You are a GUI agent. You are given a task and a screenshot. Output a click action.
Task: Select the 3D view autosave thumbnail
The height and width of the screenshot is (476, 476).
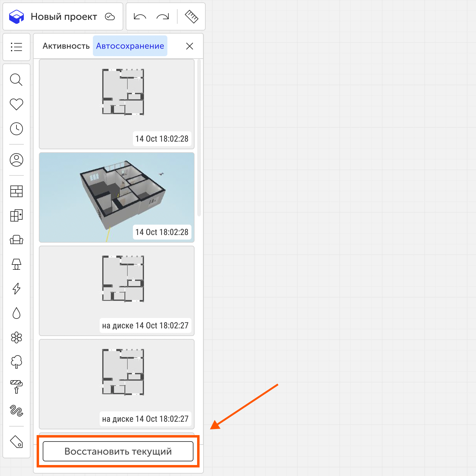117,197
